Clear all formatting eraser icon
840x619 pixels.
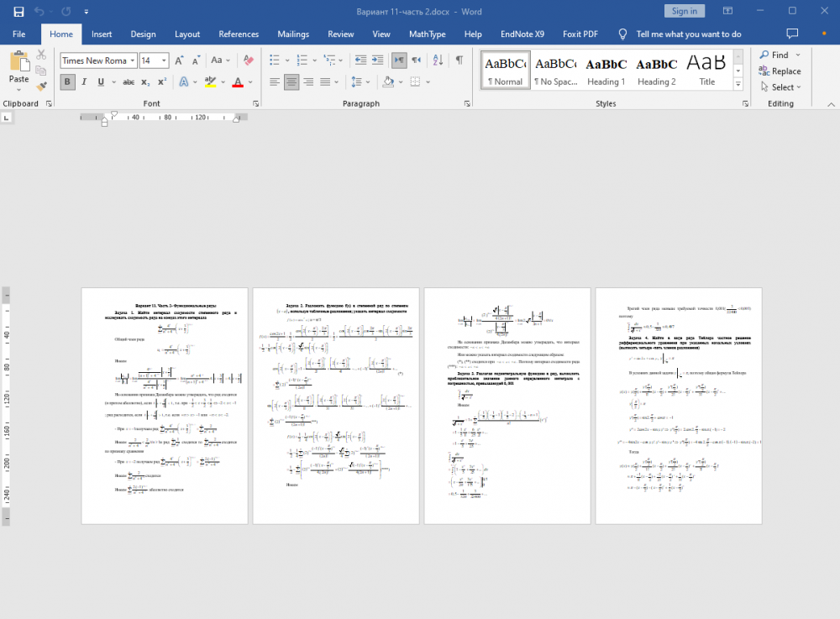tap(248, 60)
